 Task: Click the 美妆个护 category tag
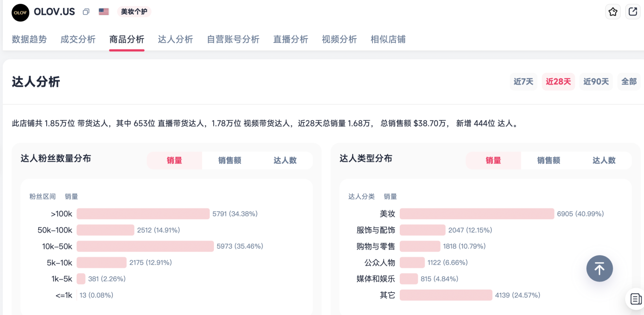click(x=134, y=12)
